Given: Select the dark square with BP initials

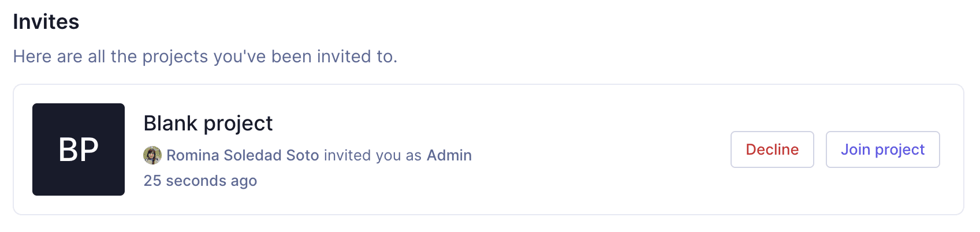Looking at the screenshot, I should click(79, 149).
